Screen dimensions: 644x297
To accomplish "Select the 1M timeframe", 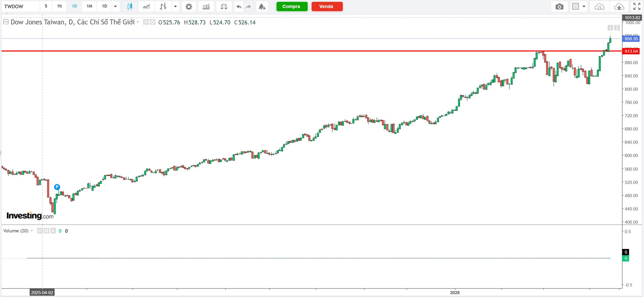I will tap(89, 6).
